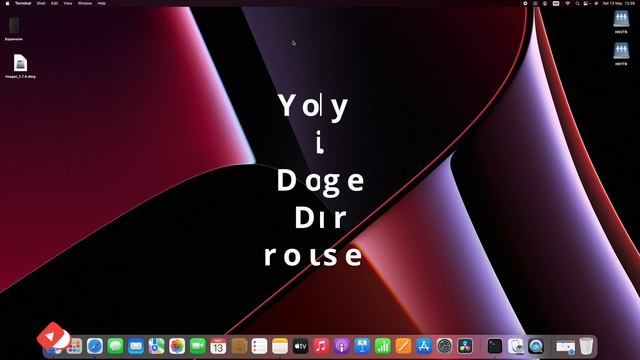Click the Wi-Fi status icon in menu bar

[567, 3]
